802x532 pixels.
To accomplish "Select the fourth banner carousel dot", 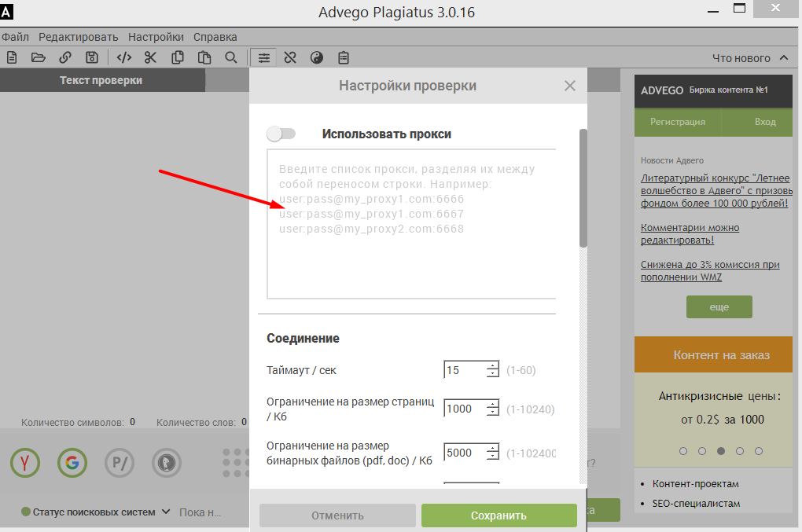I will (x=740, y=451).
